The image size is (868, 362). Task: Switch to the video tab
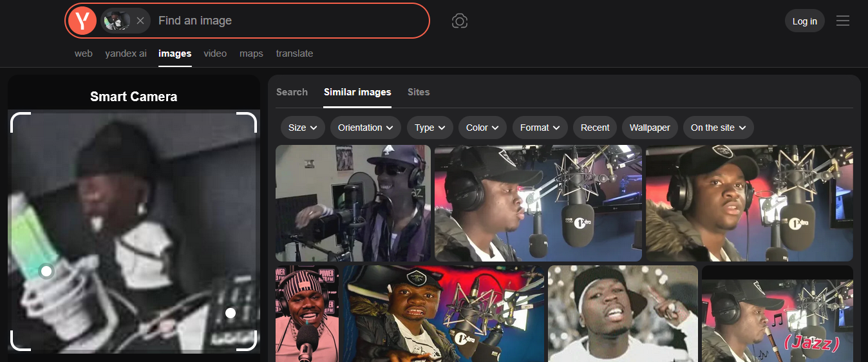click(x=215, y=53)
